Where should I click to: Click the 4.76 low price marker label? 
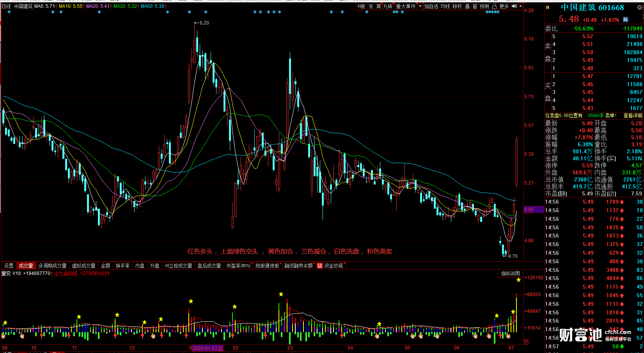pyautogui.click(x=513, y=256)
